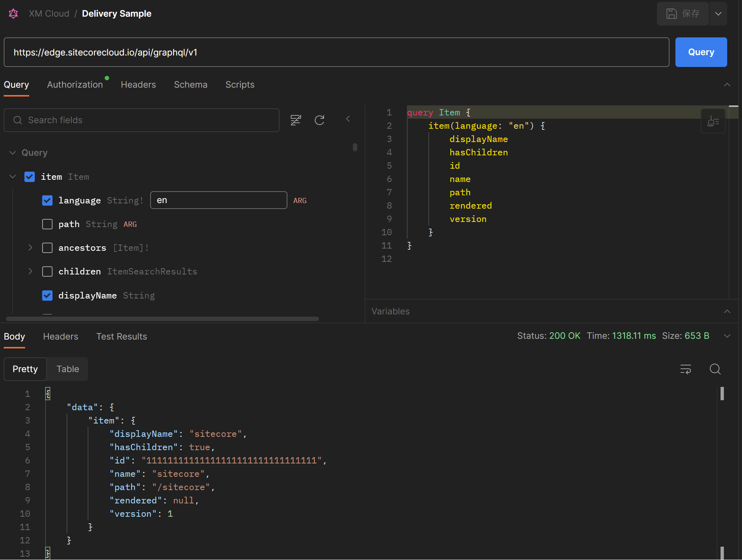This screenshot has width=742, height=560.
Task: Click the GraphQL endpoint URL field
Action: 336,52
